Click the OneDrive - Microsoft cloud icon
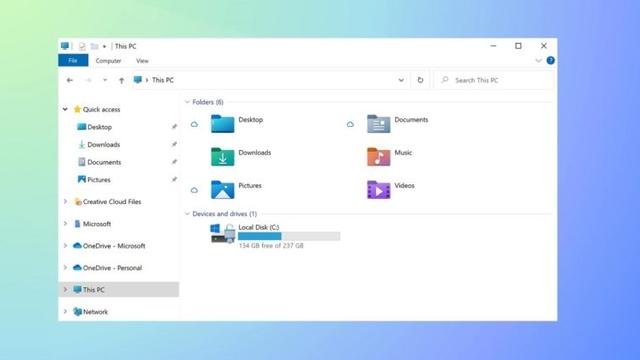 tap(77, 246)
